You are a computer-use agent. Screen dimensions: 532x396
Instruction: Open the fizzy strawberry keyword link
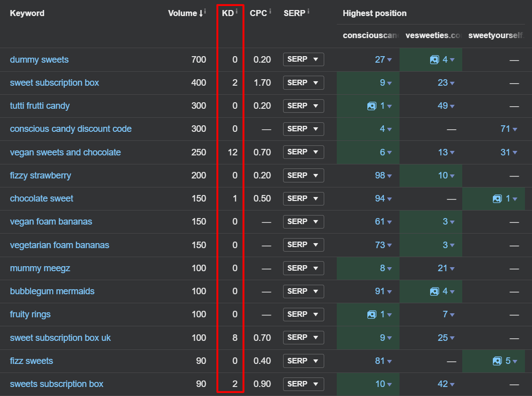tap(40, 175)
